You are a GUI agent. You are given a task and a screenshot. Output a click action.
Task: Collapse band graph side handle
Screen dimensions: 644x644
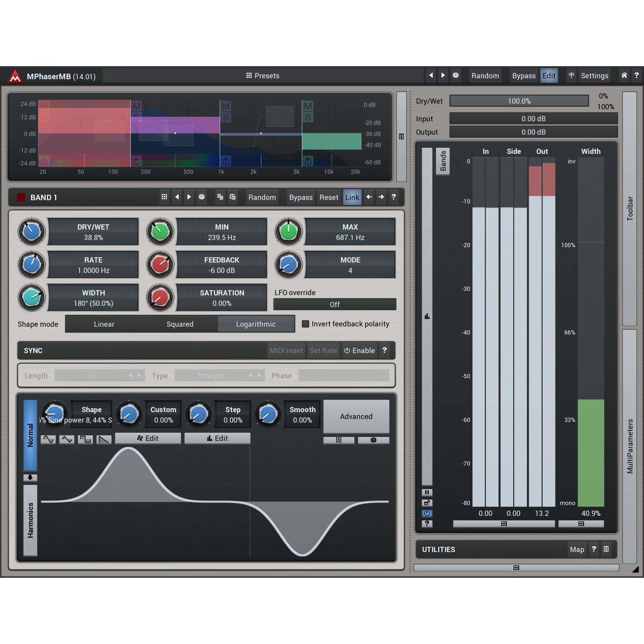pos(401,136)
